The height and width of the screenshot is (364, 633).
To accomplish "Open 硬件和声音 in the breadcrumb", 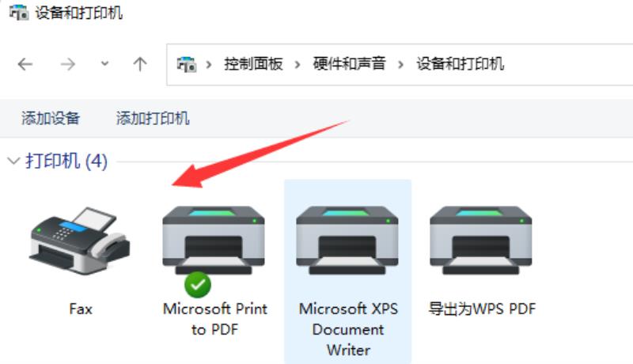I will [x=349, y=64].
